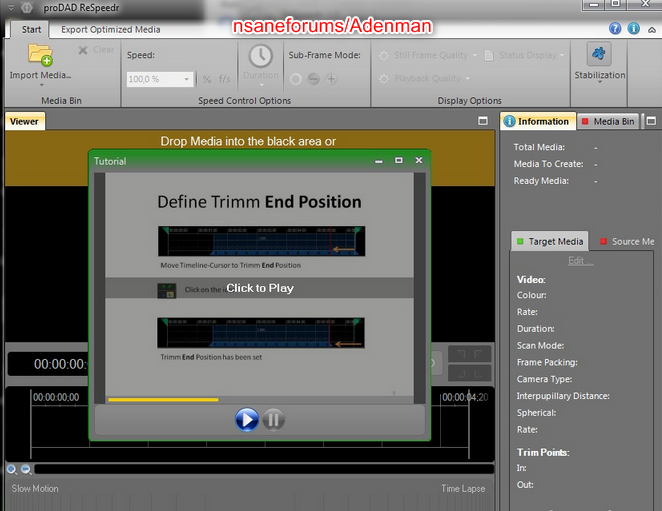Switch speed unit to percent
The image size is (662, 511).
click(207, 79)
